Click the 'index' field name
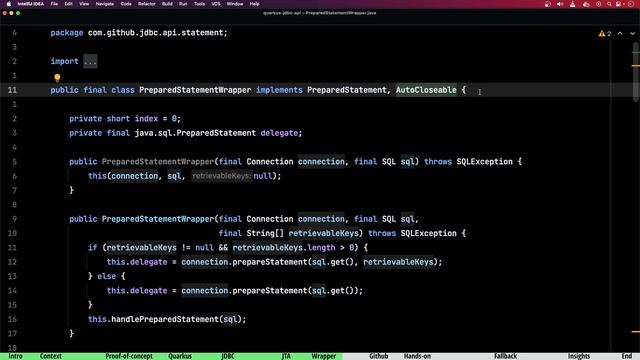640x360 pixels. 146,119
